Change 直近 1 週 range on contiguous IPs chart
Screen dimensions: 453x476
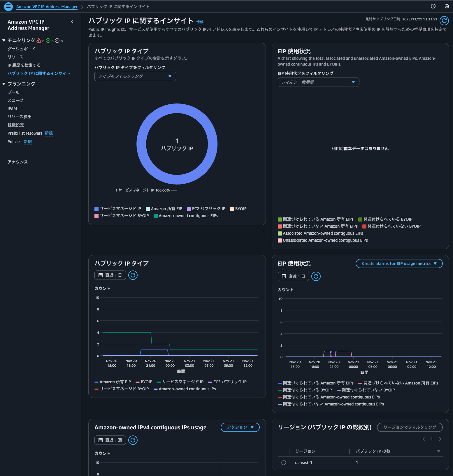coord(110,440)
